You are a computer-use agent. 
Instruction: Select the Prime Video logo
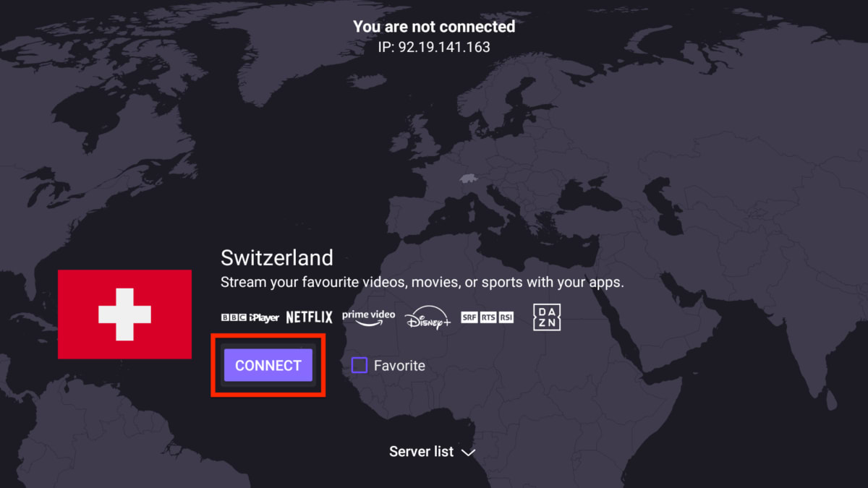tap(368, 317)
